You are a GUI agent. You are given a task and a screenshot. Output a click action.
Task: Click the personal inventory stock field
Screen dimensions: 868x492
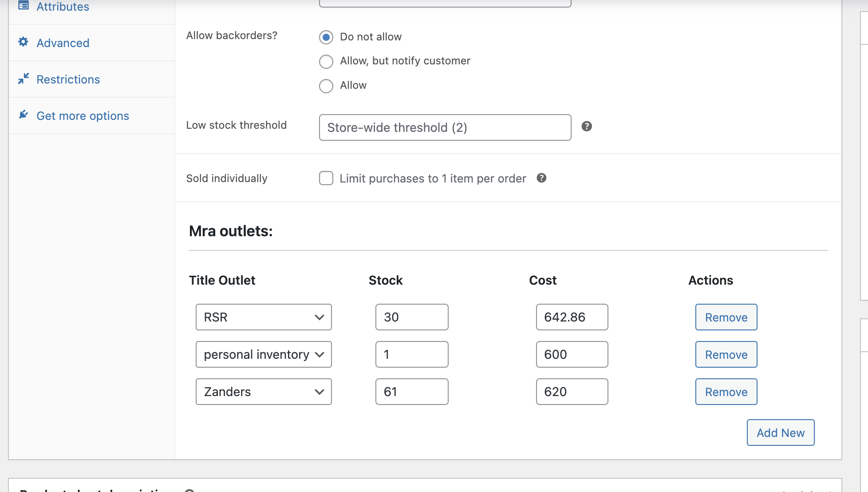pos(412,354)
